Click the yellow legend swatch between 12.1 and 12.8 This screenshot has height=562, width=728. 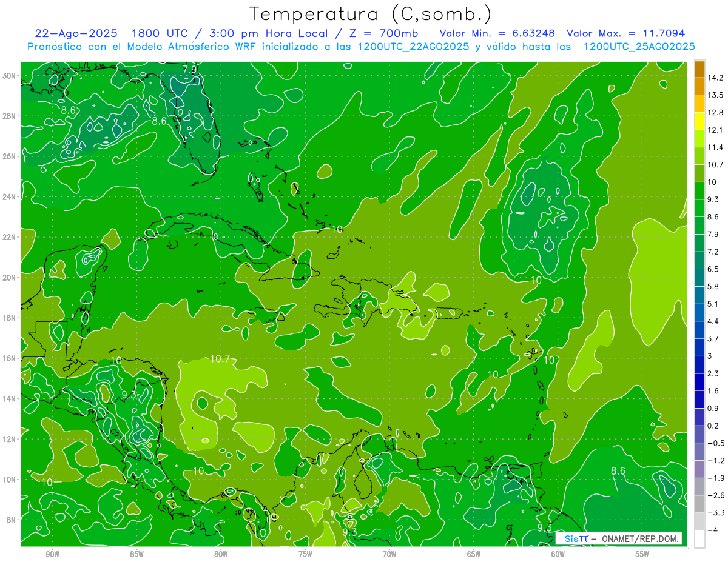coord(699,121)
